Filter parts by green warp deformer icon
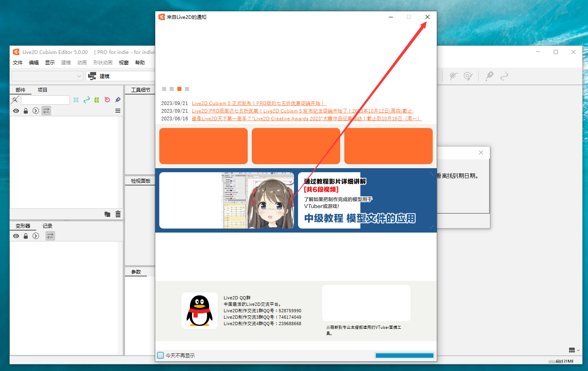This screenshot has width=588, height=371. click(97, 100)
